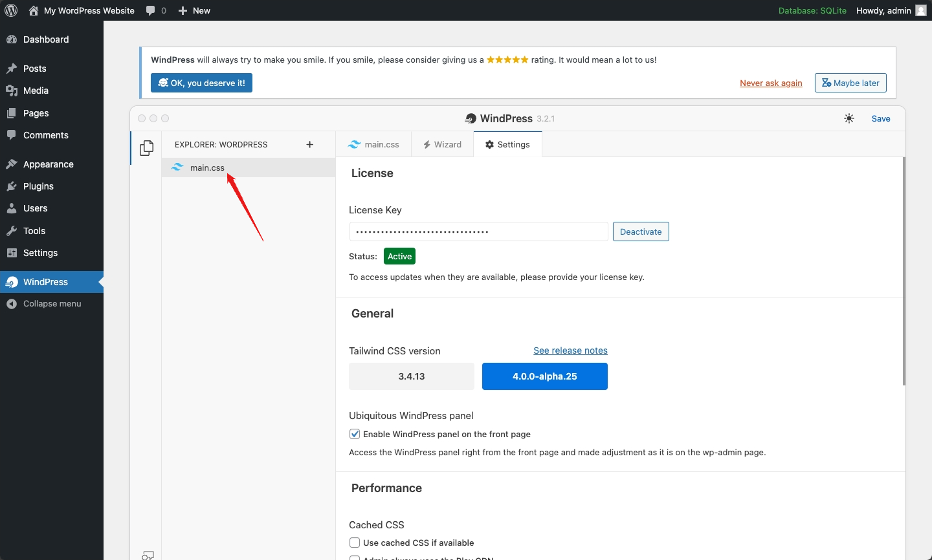Image resolution: width=932 pixels, height=560 pixels.
Task: Click the EXPLORER: WORDPRESS section header
Action: coord(220,144)
